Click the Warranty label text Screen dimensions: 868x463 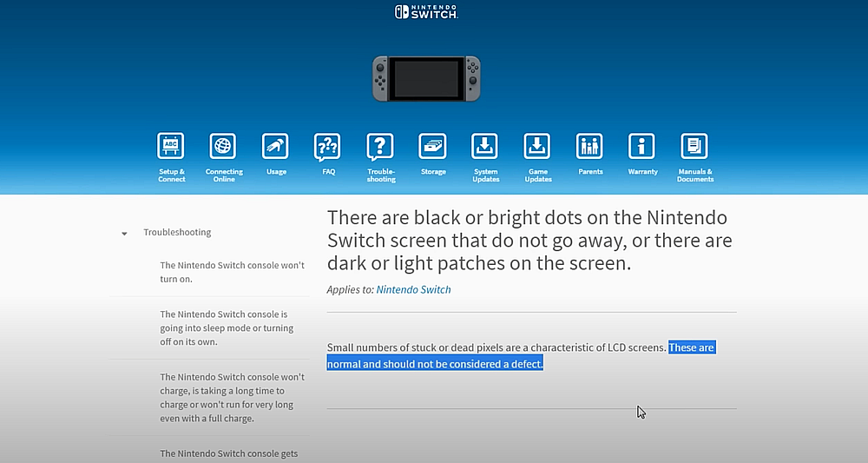click(x=642, y=172)
